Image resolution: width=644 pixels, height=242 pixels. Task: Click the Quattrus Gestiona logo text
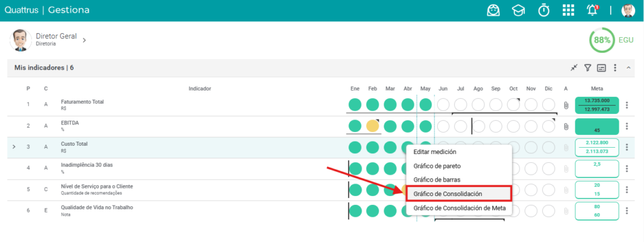click(x=47, y=10)
